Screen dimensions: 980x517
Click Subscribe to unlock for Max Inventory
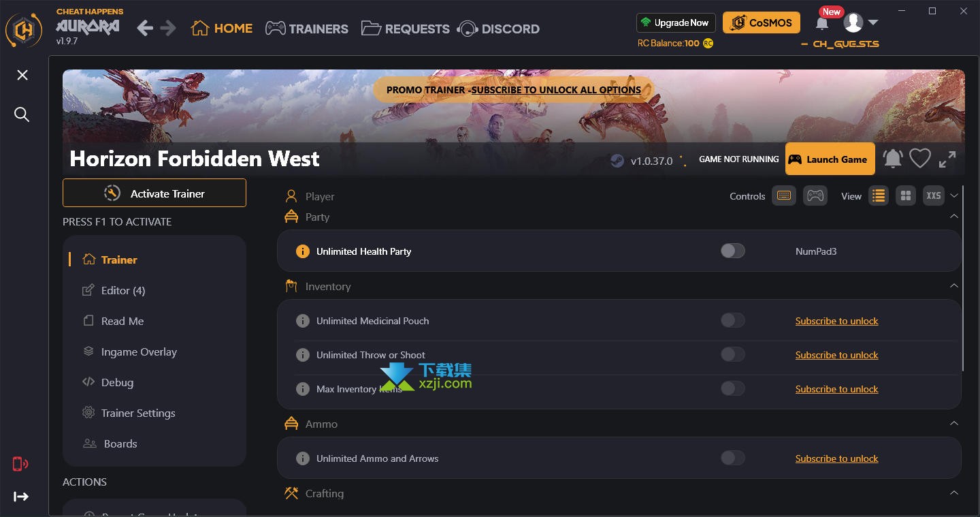tap(836, 389)
